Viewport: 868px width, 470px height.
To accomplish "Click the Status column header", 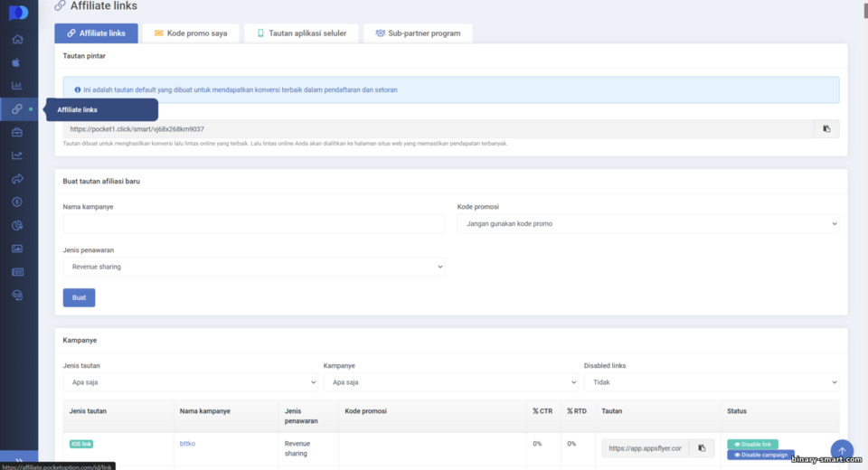I will (x=737, y=411).
